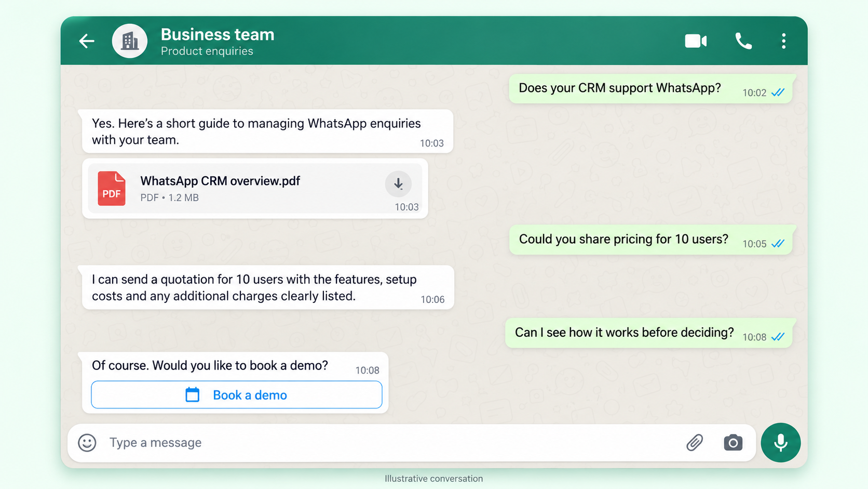Open the Business team profile avatar
The image size is (868, 489).
pyautogui.click(x=130, y=41)
